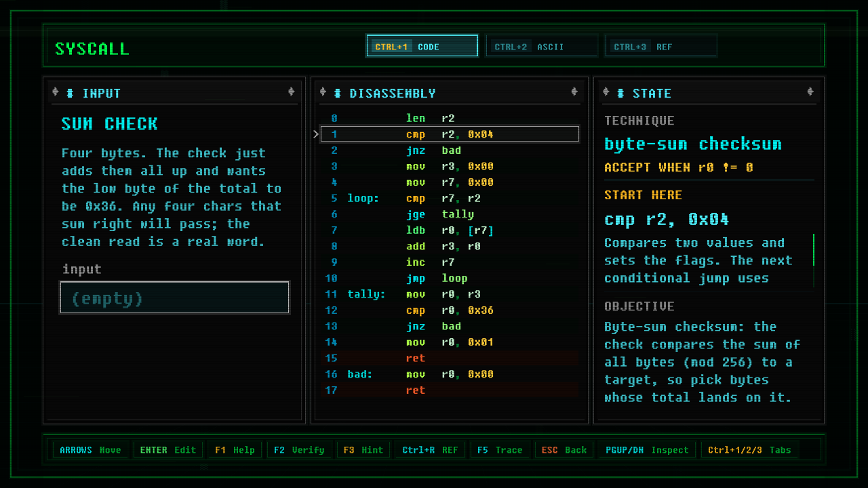Click the 'tally:' label
The height and width of the screenshot is (488, 868).
point(366,294)
